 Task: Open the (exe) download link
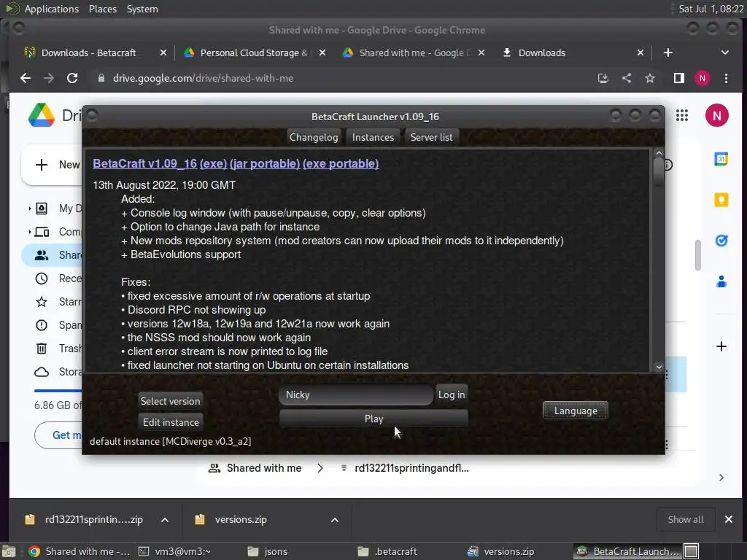click(x=214, y=163)
